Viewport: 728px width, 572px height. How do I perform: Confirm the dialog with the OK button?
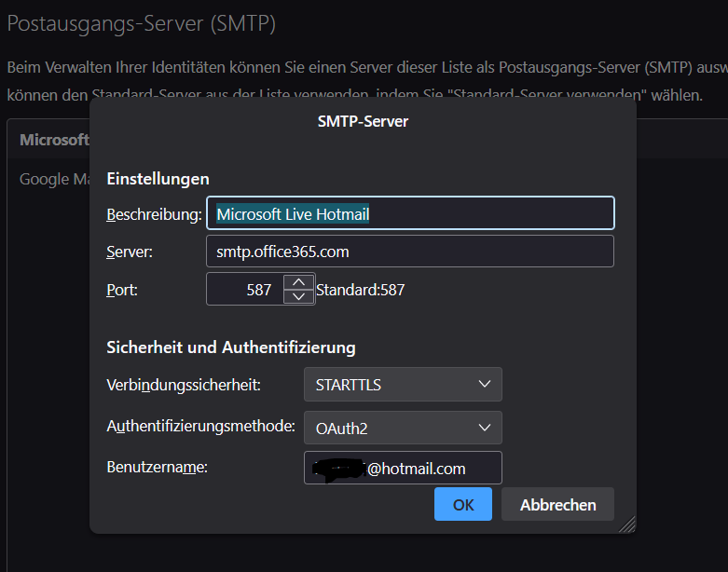click(x=463, y=505)
